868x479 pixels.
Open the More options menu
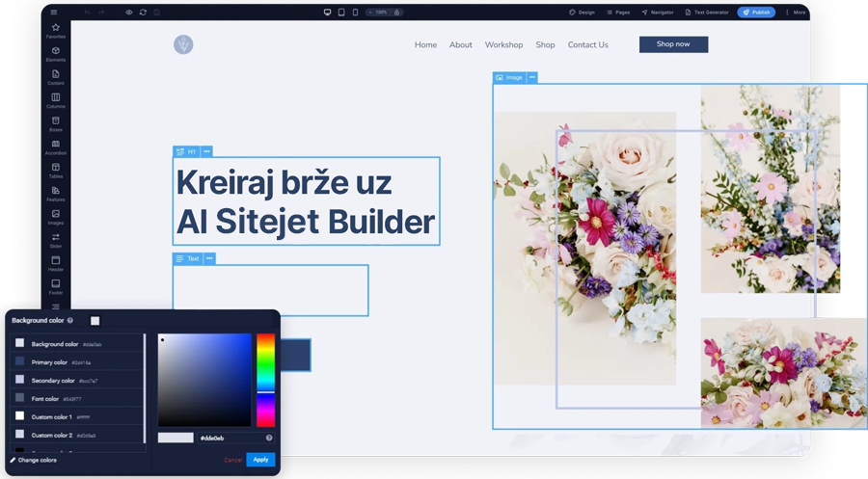coord(796,13)
